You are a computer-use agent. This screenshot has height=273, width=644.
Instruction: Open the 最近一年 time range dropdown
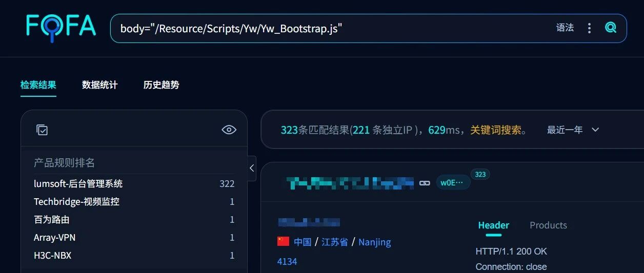pos(573,130)
